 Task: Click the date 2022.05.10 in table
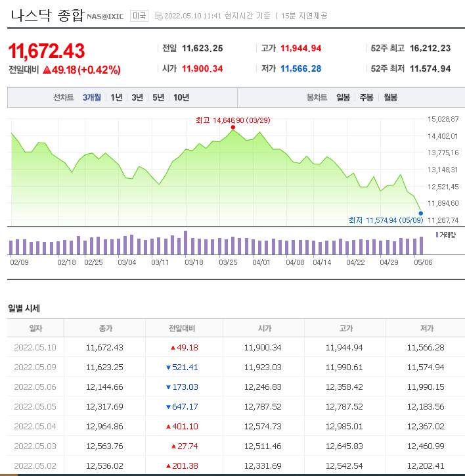pyautogui.click(x=35, y=347)
